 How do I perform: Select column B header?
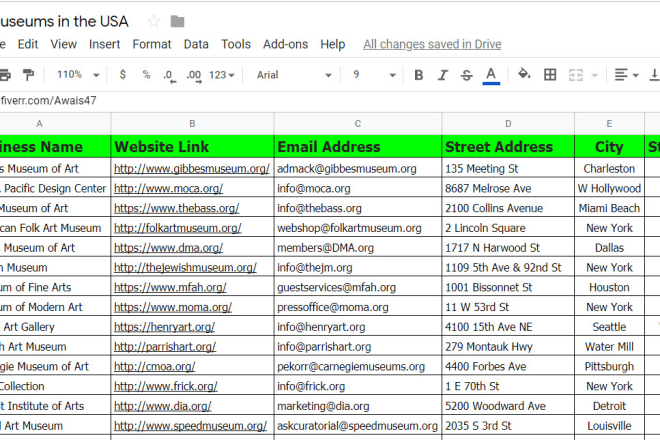(x=192, y=124)
